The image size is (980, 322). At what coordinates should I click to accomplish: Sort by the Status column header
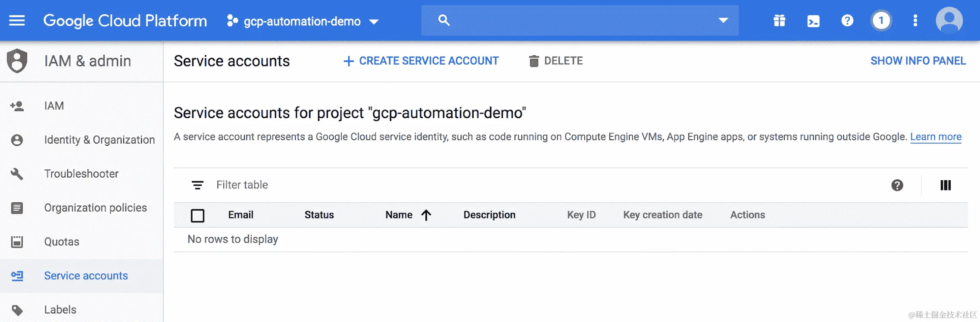(319, 215)
